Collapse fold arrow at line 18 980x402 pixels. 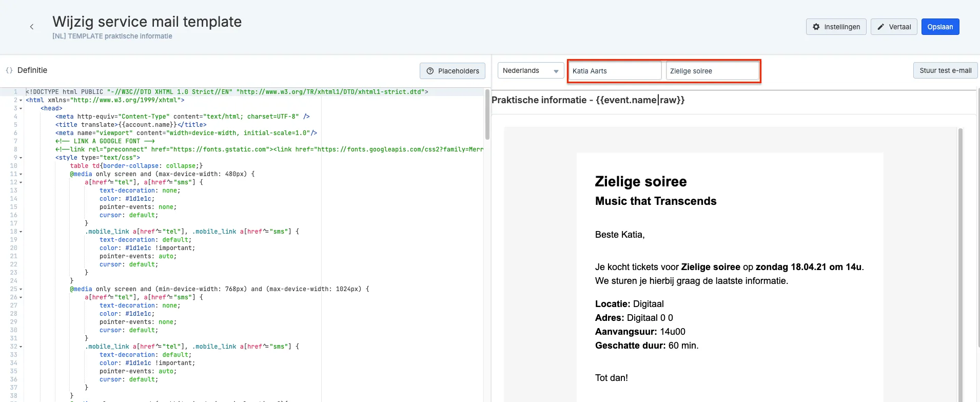pos(21,232)
